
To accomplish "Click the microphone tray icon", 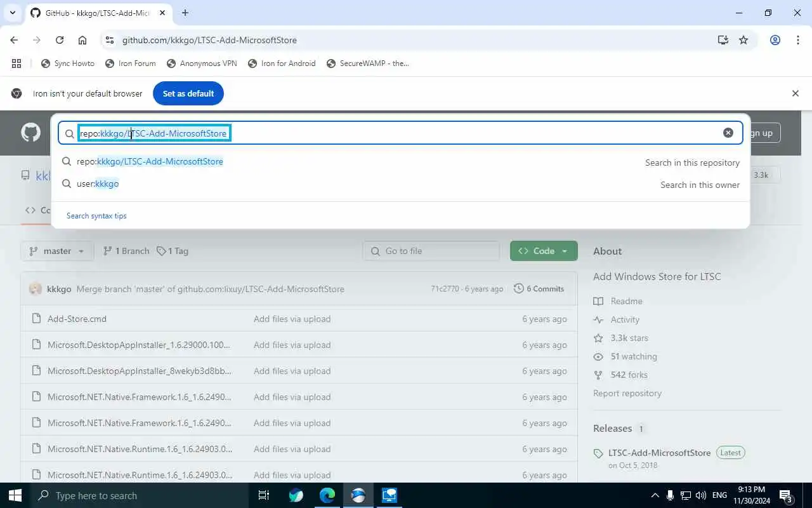I will point(671,495).
